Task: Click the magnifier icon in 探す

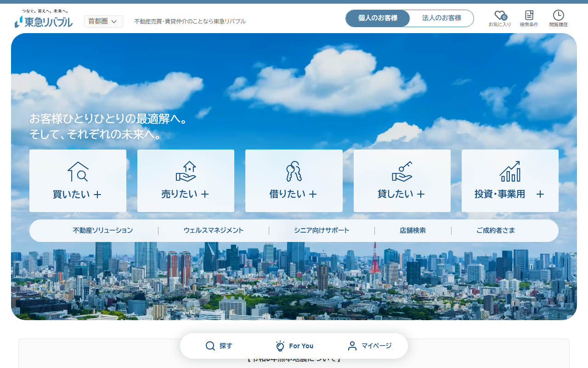Action: coord(210,346)
